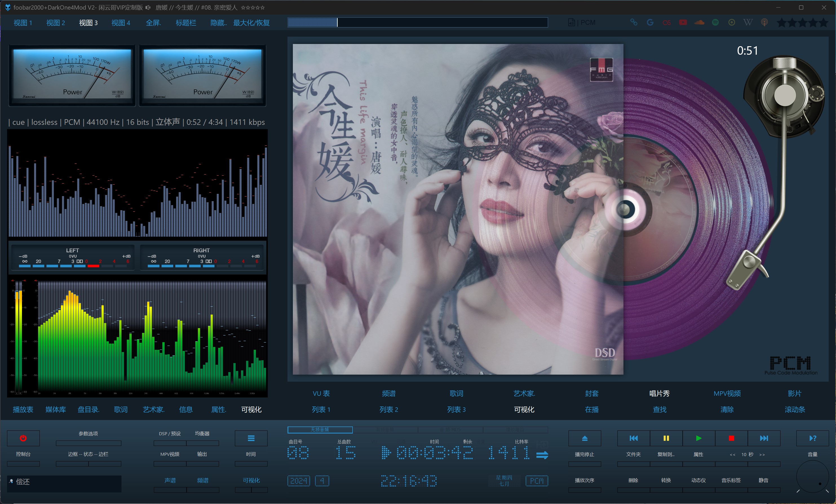The image size is (836, 504).
Task: Click the 偿还 search input field
Action: pos(64,484)
